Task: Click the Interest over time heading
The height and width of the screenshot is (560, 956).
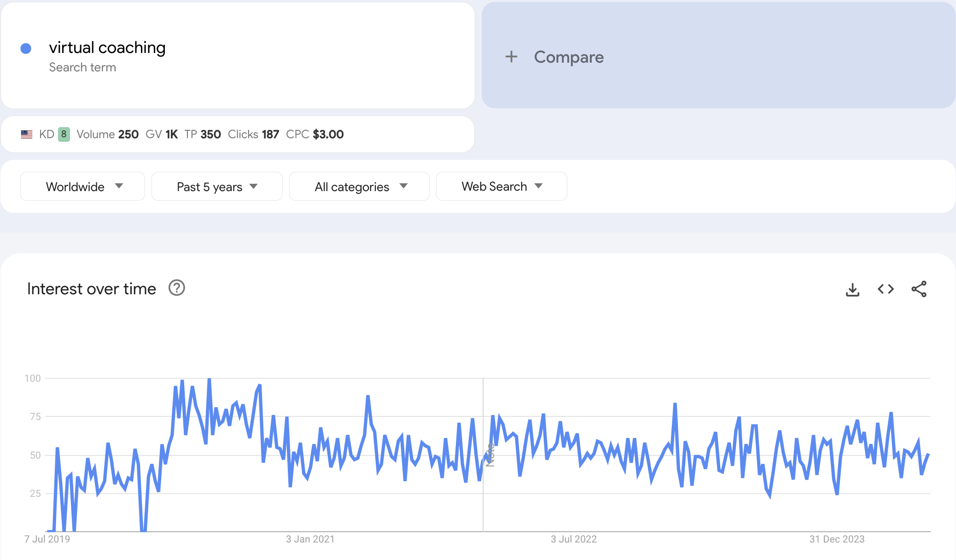Action: click(92, 289)
